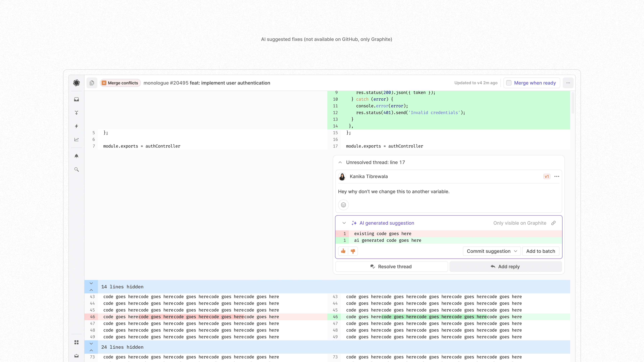
Task: Open the insights chart icon in sidebar
Action: (x=76, y=139)
